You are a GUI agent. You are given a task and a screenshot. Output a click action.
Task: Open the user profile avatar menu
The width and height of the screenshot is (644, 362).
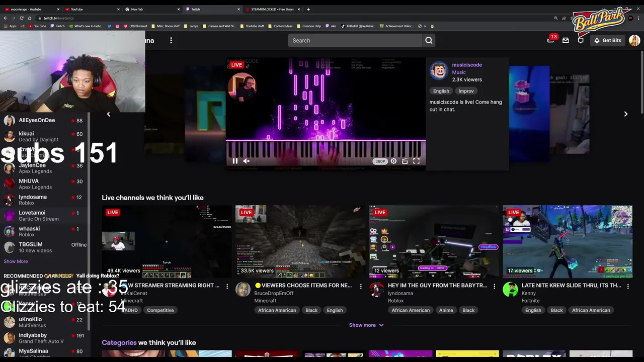(x=634, y=40)
